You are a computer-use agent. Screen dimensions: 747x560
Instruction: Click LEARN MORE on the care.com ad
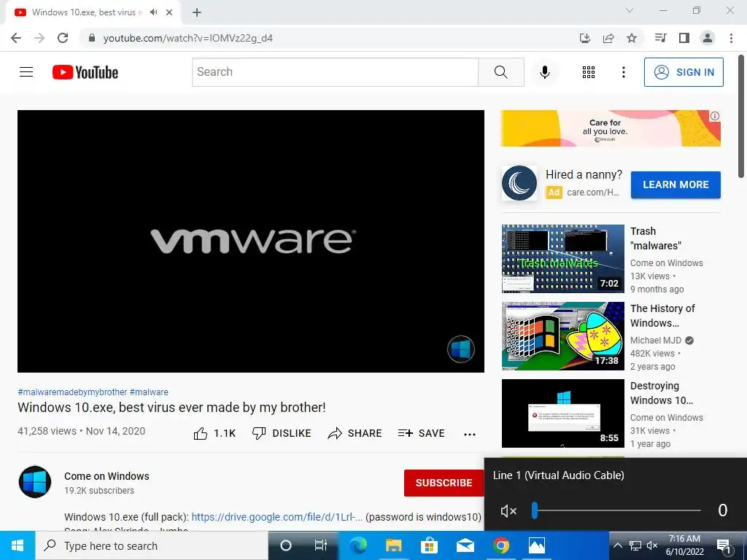[x=676, y=184]
